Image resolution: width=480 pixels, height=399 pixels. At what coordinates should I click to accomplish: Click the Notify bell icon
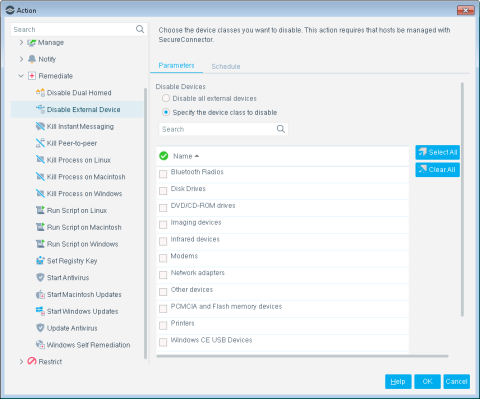pyautogui.click(x=32, y=59)
